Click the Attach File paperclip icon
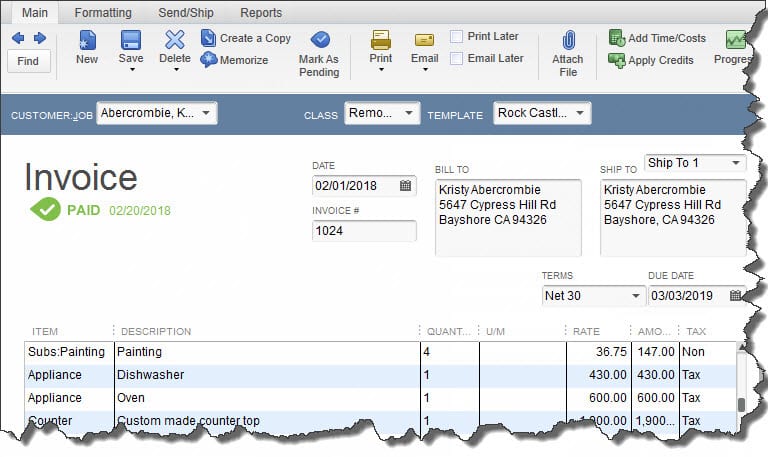This screenshot has height=457, width=768. point(568,42)
